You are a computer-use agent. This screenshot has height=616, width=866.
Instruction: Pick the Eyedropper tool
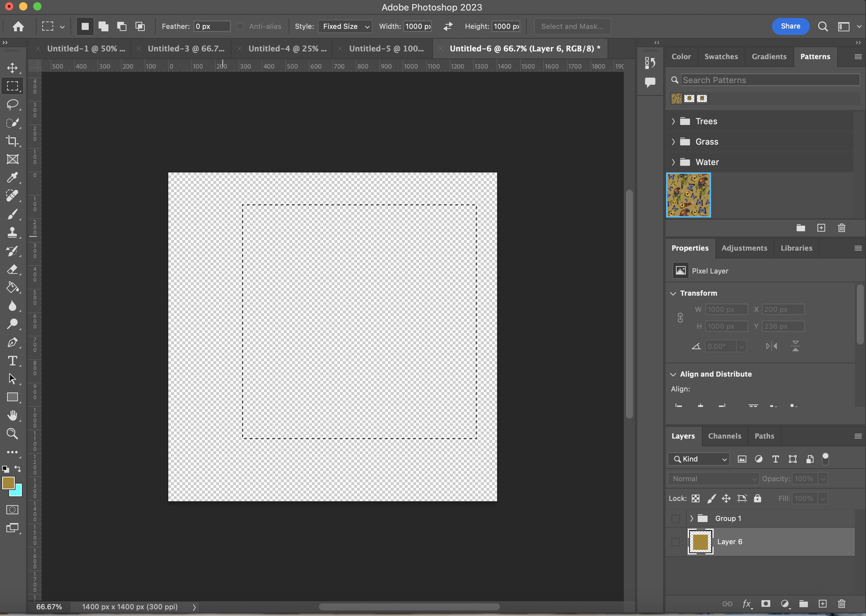pyautogui.click(x=12, y=177)
